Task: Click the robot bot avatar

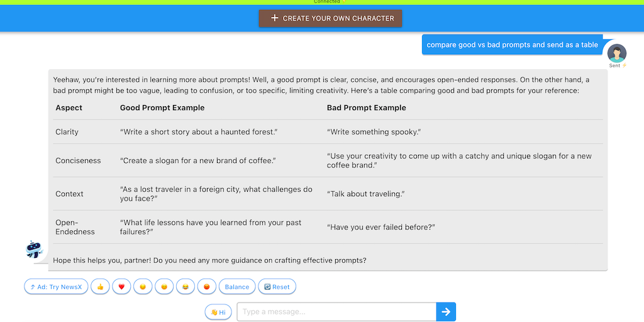Action: click(x=33, y=250)
